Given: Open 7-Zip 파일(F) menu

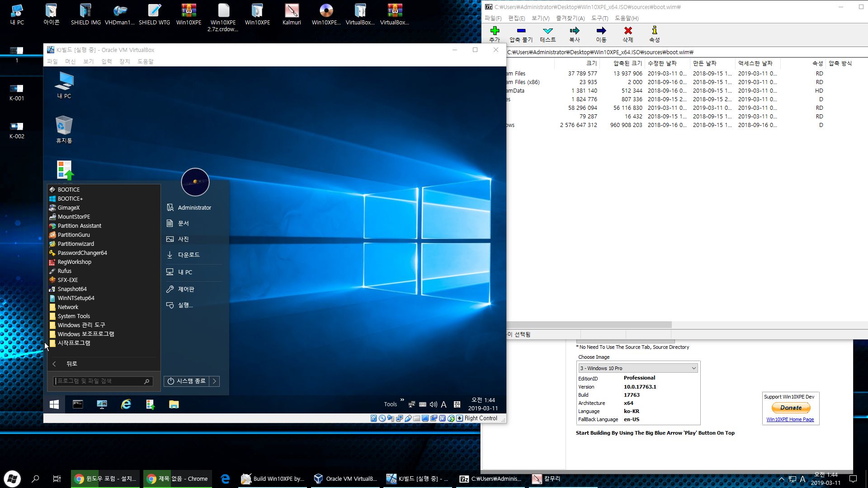Looking at the screenshot, I should pyautogui.click(x=493, y=18).
